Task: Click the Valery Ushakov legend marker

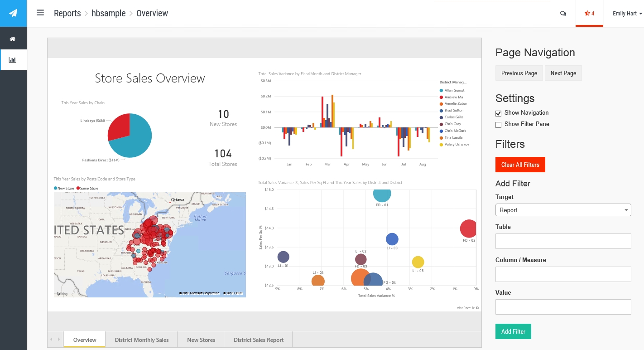Action: point(441,144)
